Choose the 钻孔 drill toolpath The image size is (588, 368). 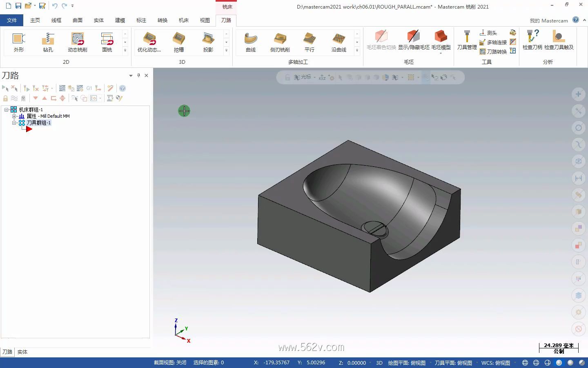[48, 43]
